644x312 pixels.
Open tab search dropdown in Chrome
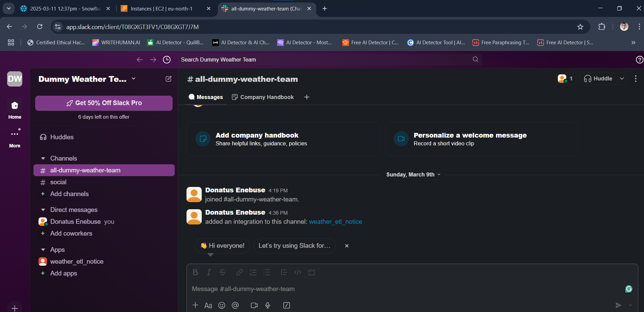pyautogui.click(x=8, y=8)
